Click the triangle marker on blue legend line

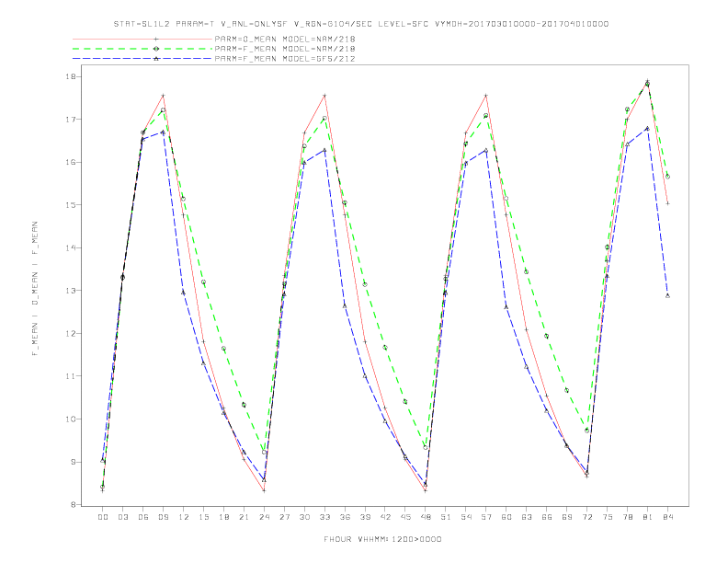[156, 59]
